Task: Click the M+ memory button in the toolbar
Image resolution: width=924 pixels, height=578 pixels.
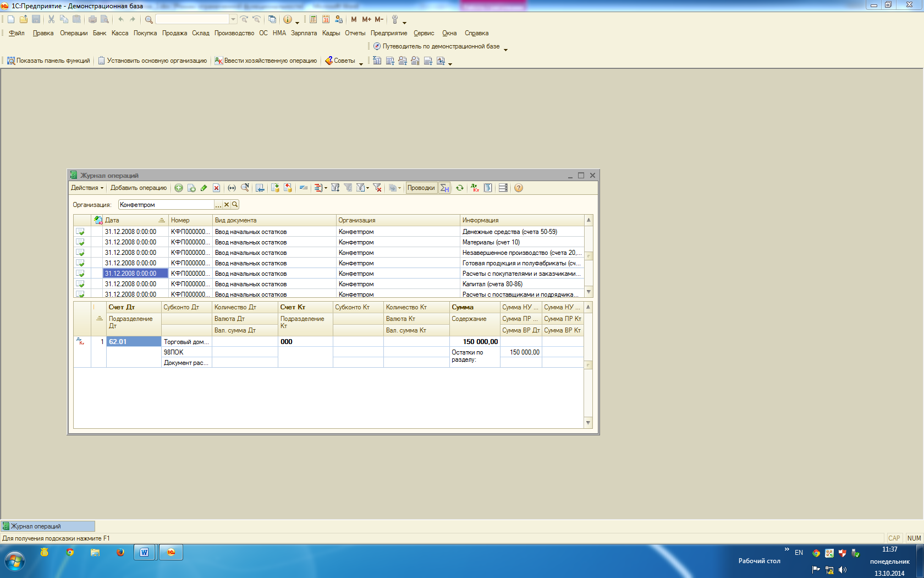Action: point(366,19)
